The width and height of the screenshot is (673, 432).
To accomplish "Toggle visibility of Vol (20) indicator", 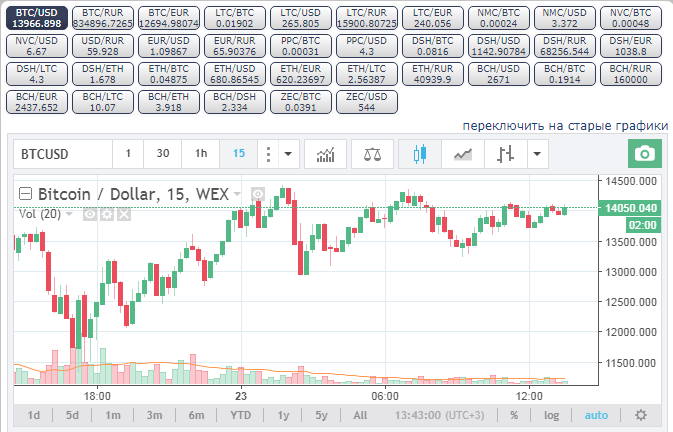I will point(90,214).
